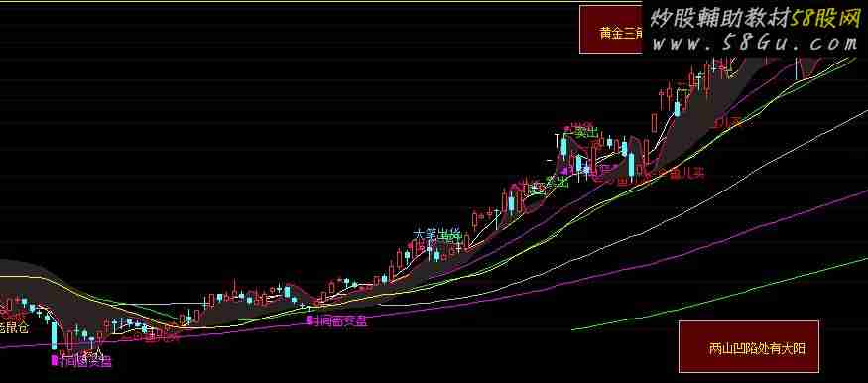Click the pink square before mid-chart 时间窗突盘

click(310, 319)
